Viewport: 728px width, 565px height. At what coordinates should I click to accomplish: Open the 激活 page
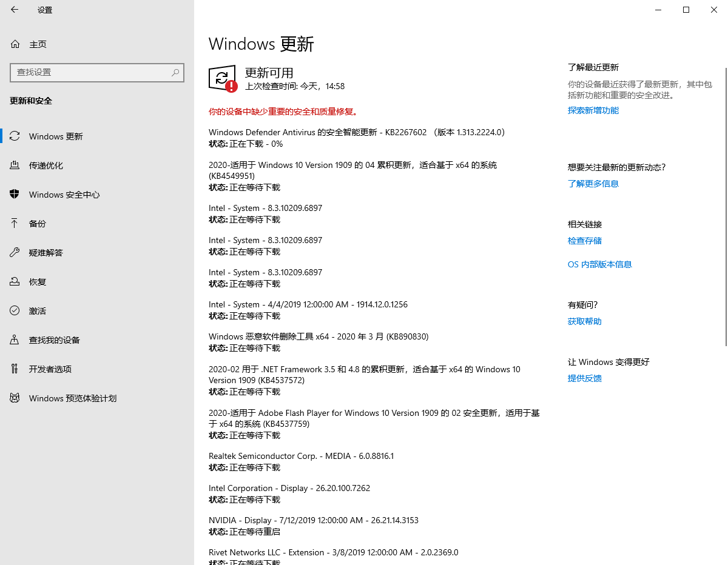[x=97, y=311]
